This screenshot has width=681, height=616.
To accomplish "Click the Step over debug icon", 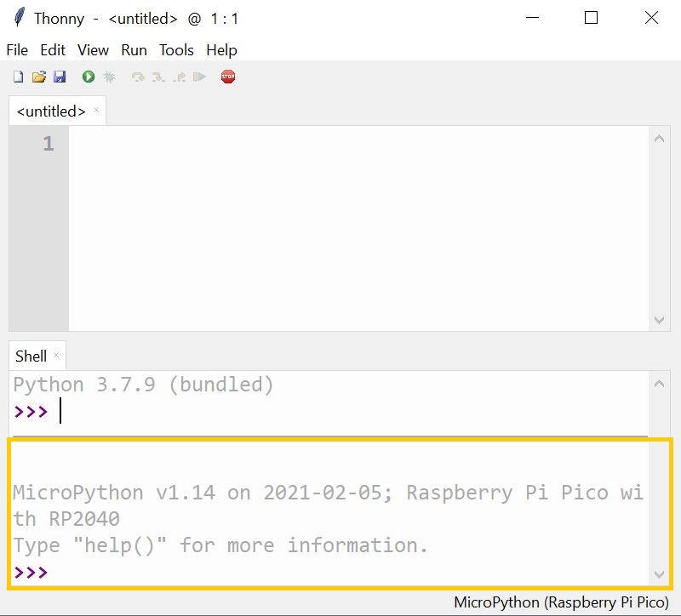I will pyautogui.click(x=138, y=77).
